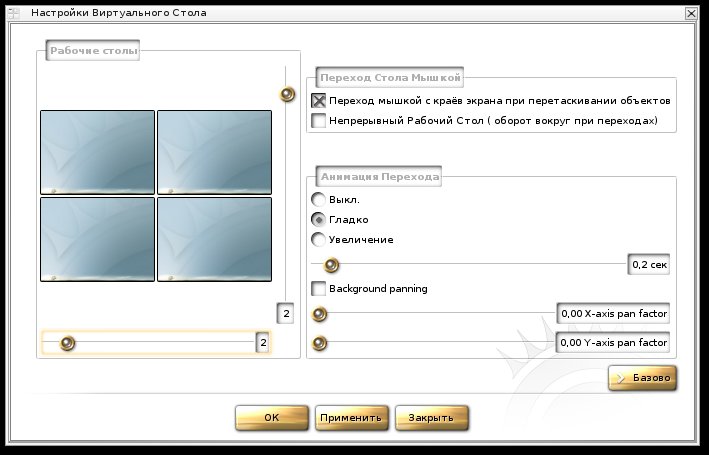Click the Y-axis pan factor slider knob
The image size is (709, 455).
(319, 343)
